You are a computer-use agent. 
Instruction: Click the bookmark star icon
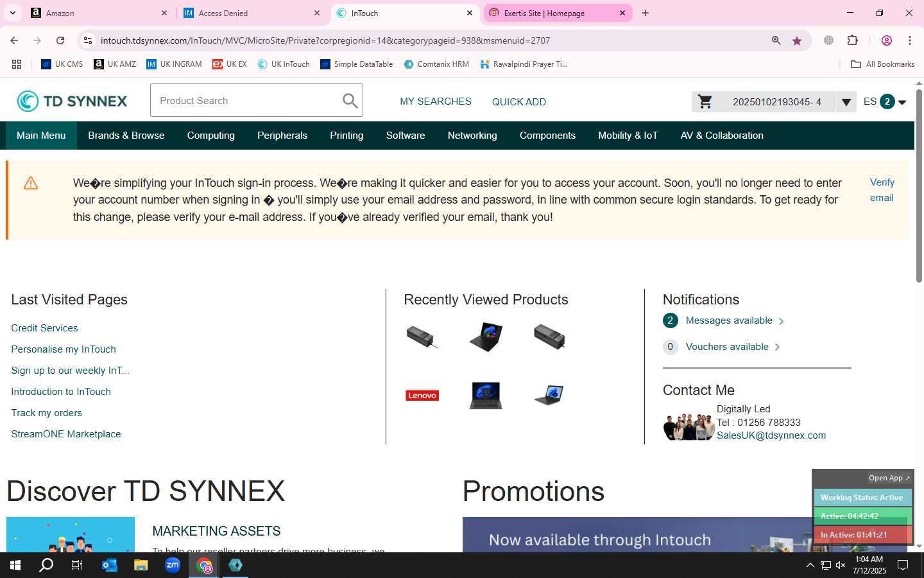797,40
